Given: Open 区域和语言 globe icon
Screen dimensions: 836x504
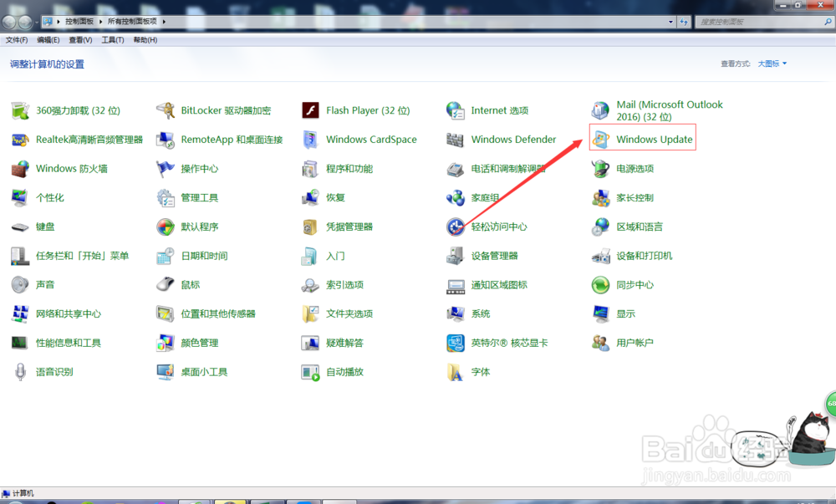Looking at the screenshot, I should tap(600, 227).
